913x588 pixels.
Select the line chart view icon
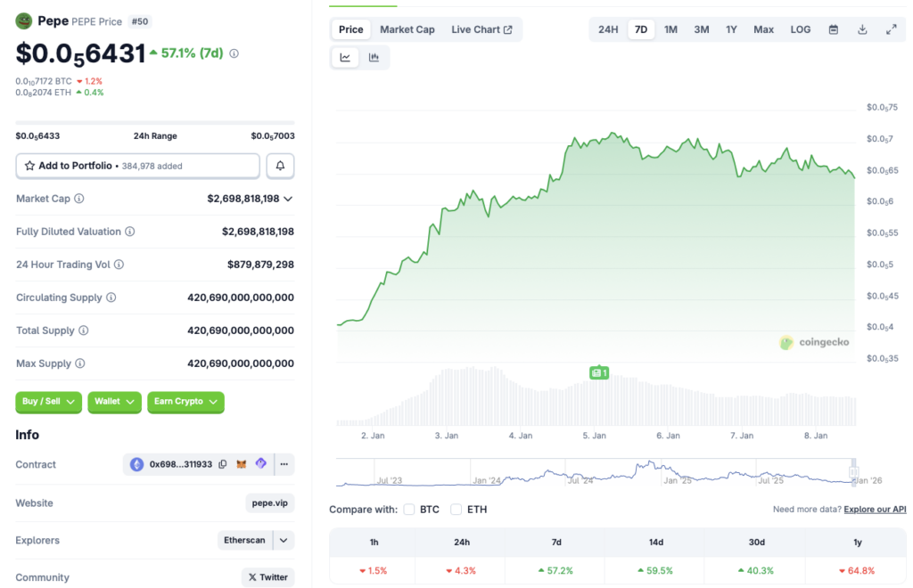point(345,57)
